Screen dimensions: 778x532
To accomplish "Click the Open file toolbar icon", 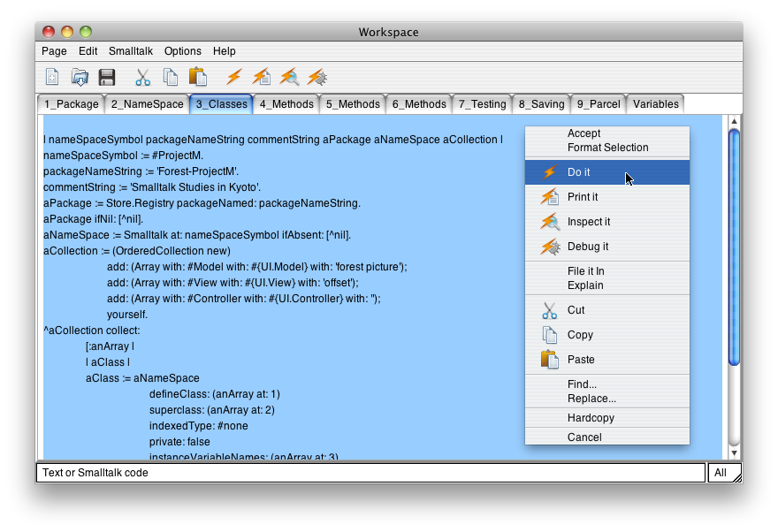I will click(x=80, y=78).
